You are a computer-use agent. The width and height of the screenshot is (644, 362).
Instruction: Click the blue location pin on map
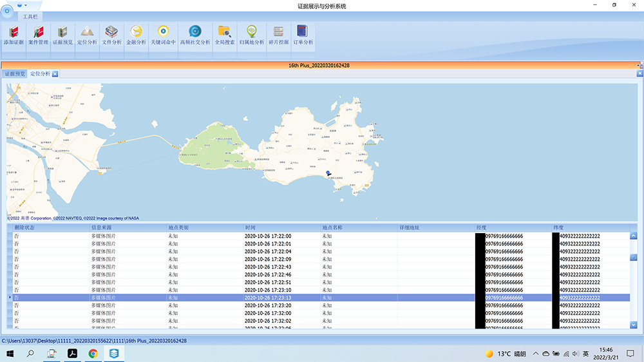(328, 173)
